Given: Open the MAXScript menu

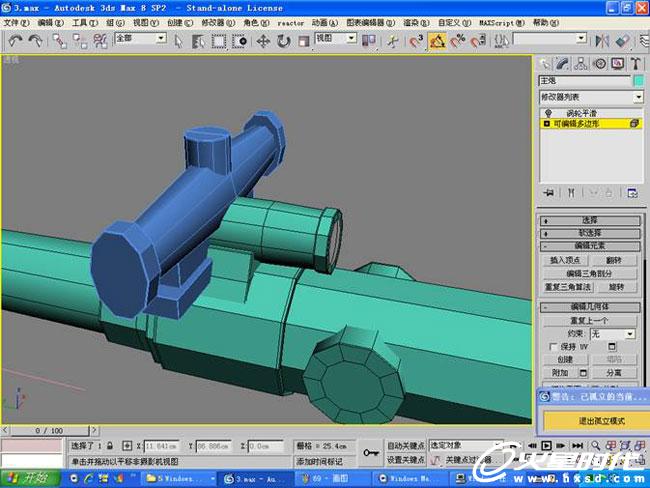Looking at the screenshot, I should click(502, 23).
